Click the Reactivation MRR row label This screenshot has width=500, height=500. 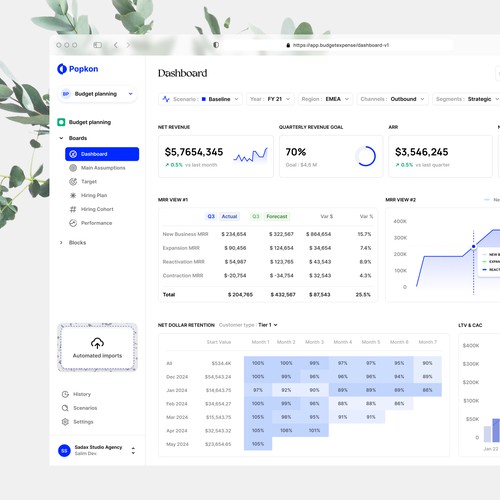[184, 262]
